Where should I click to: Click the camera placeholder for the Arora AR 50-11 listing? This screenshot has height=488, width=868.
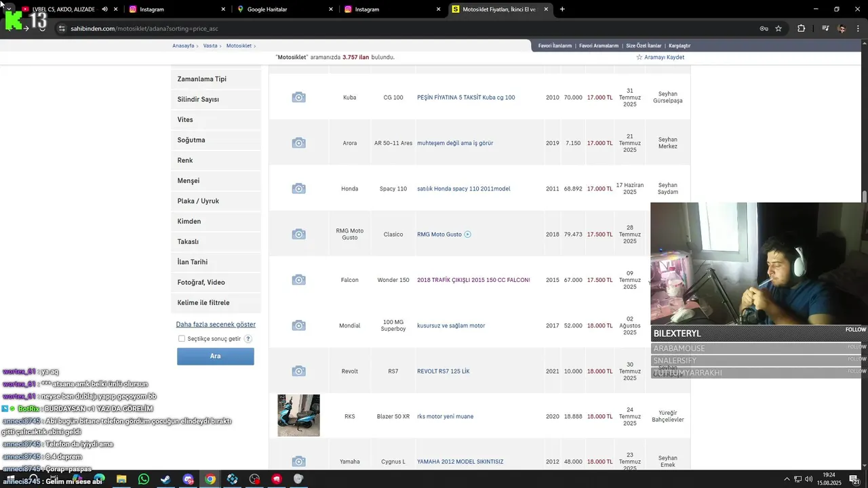pyautogui.click(x=298, y=143)
